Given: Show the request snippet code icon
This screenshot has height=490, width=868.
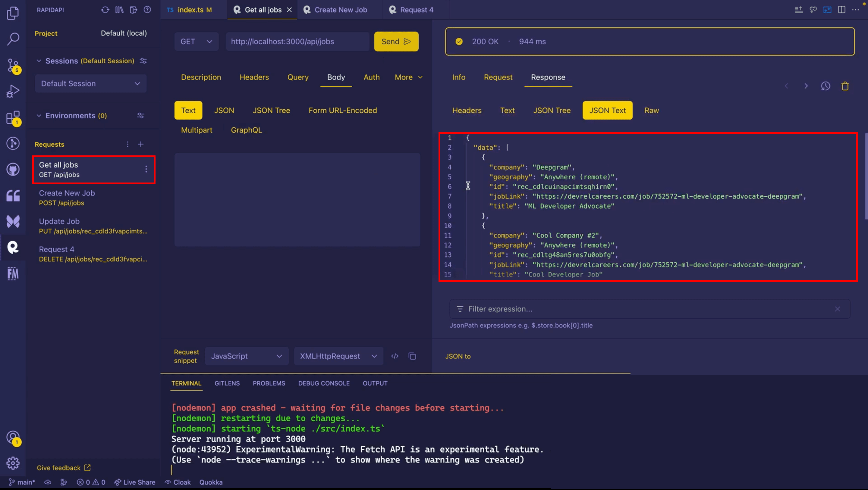Looking at the screenshot, I should coord(395,356).
